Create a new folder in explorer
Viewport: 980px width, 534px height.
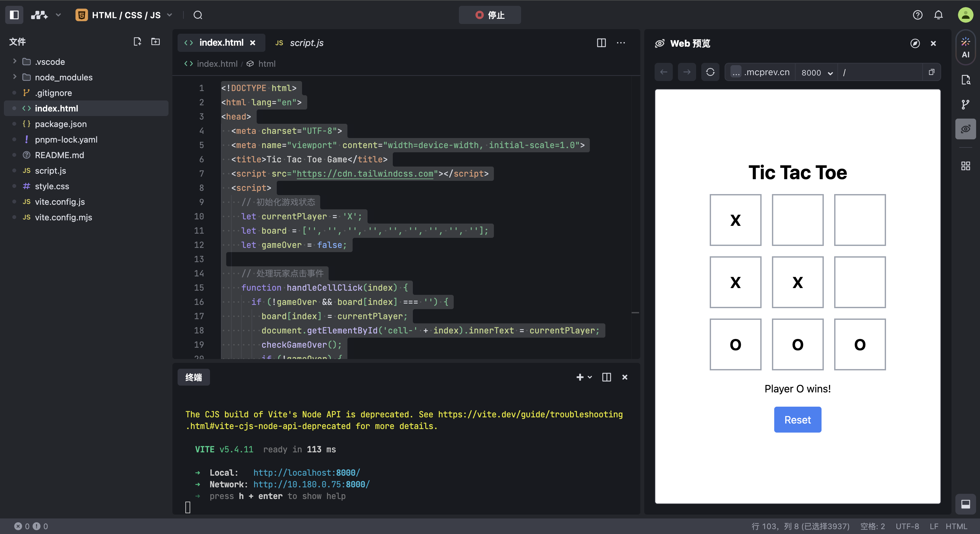pos(156,41)
